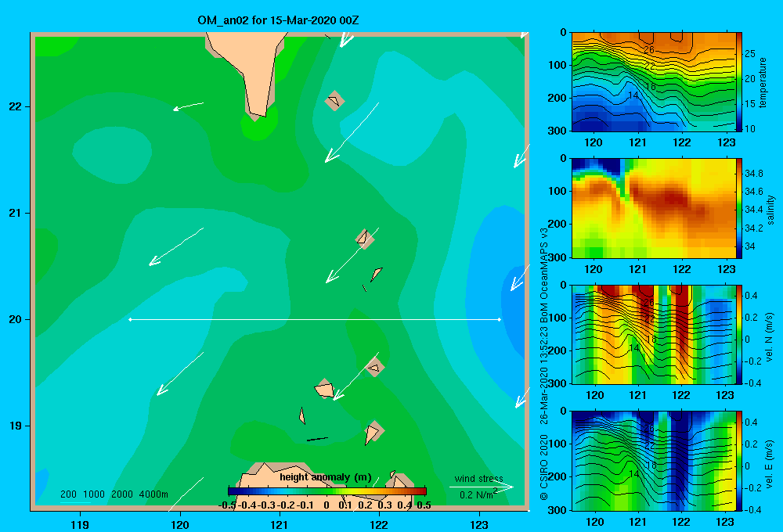This screenshot has height=532, width=783.
Task: Open the northward velocity section panel
Action: tap(654, 334)
